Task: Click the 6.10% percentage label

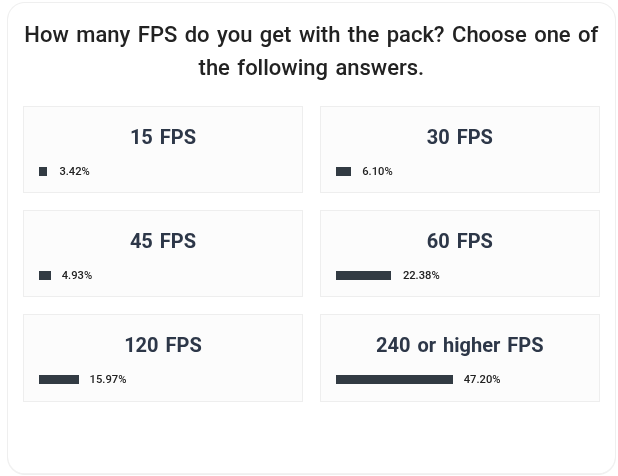Action: 377,172
